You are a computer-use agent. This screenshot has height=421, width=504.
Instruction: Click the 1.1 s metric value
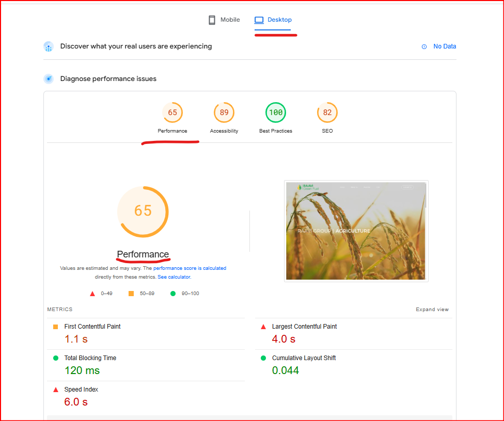(x=76, y=339)
